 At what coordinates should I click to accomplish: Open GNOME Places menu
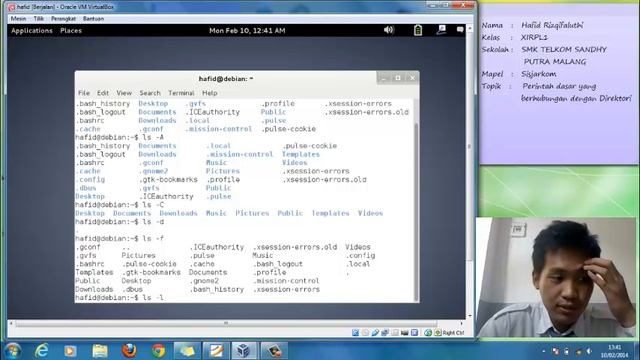[x=71, y=31]
